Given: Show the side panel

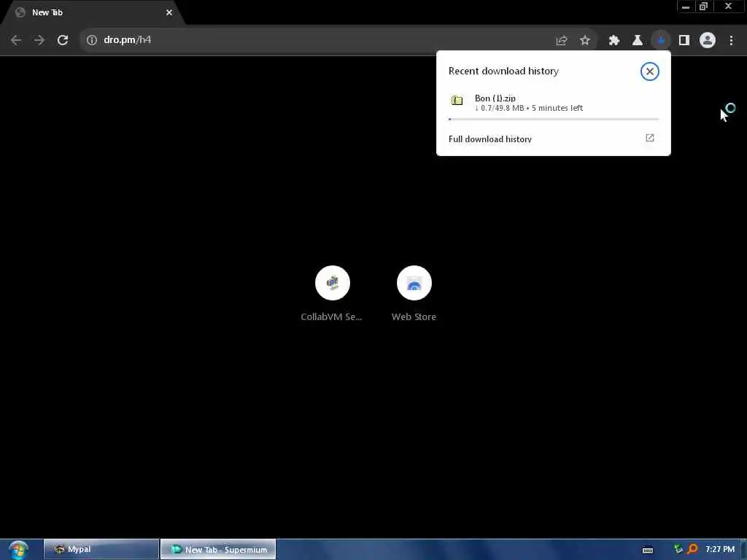Looking at the screenshot, I should (x=684, y=41).
